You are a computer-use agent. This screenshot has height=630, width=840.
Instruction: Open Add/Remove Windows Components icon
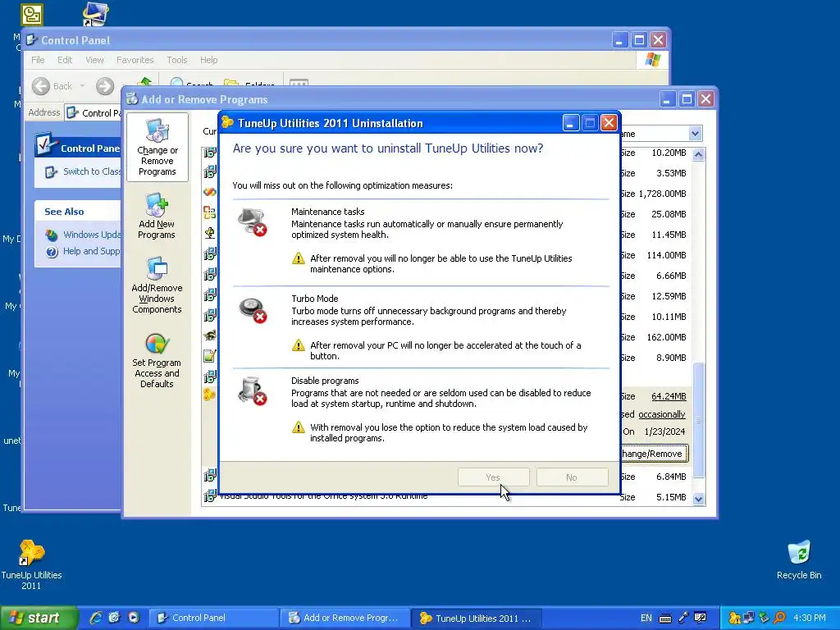tap(157, 285)
